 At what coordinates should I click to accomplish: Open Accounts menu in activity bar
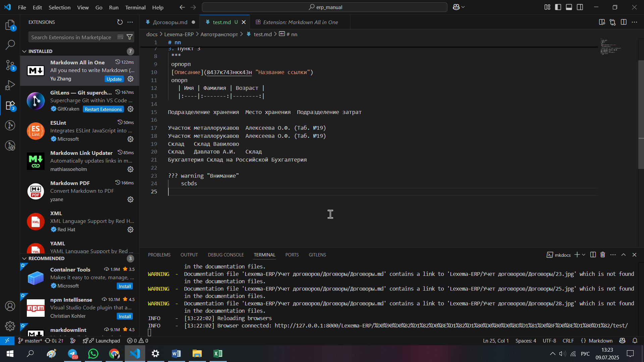pyautogui.click(x=10, y=306)
